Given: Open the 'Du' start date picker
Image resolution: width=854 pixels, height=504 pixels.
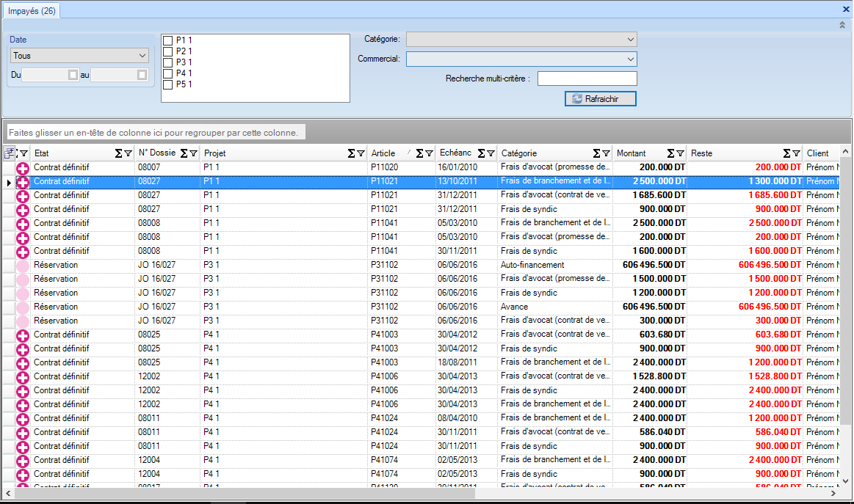Looking at the screenshot, I should (x=72, y=75).
